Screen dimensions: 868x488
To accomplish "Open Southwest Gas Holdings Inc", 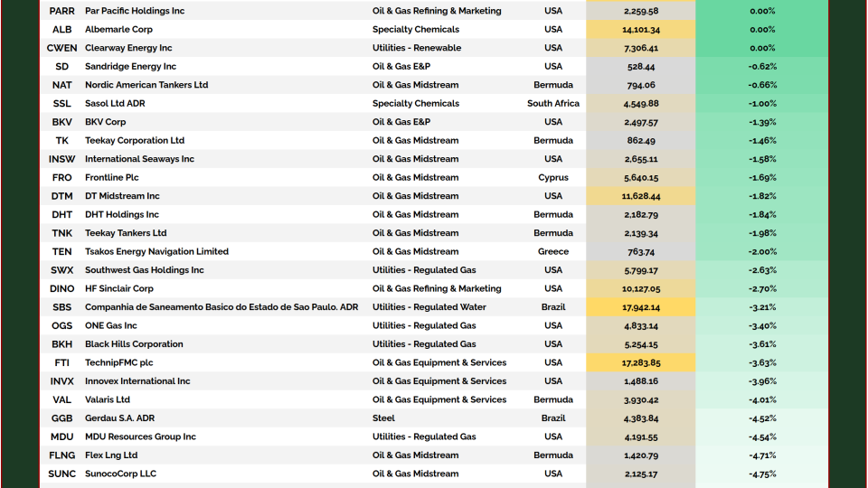I will 145,270.
